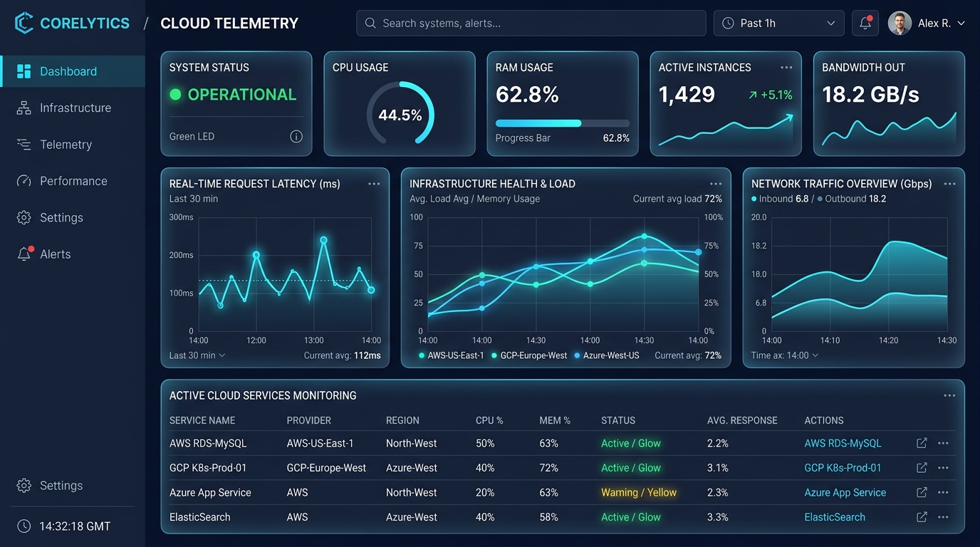Image resolution: width=980 pixels, height=547 pixels.
Task: Open the Last 30 min dropdown under latency chart
Action: tap(197, 355)
